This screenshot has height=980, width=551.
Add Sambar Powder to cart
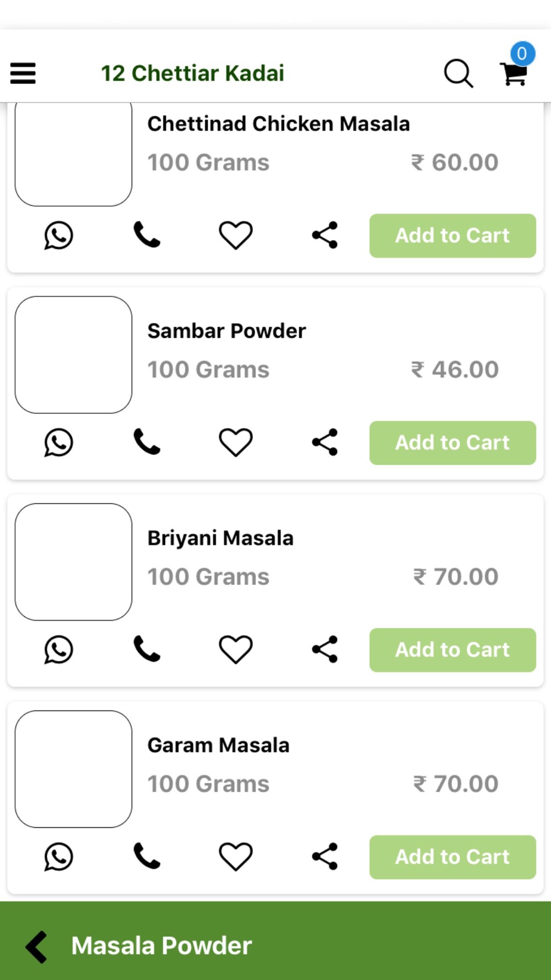(x=452, y=443)
